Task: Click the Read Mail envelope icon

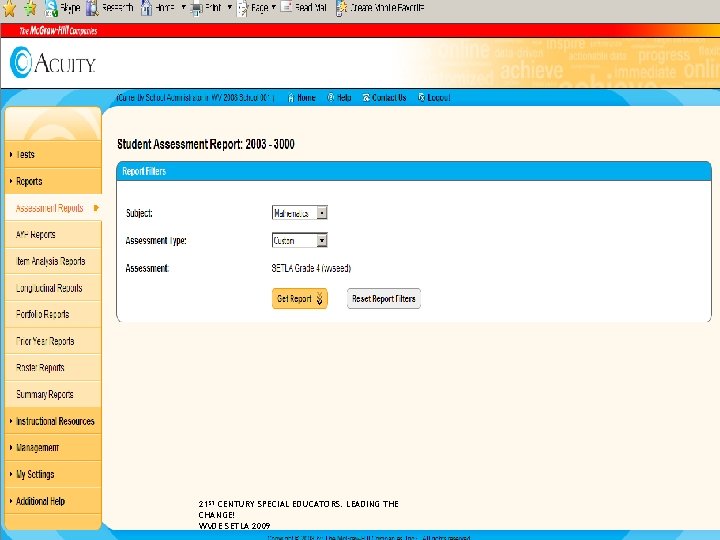Action: pyautogui.click(x=286, y=7)
